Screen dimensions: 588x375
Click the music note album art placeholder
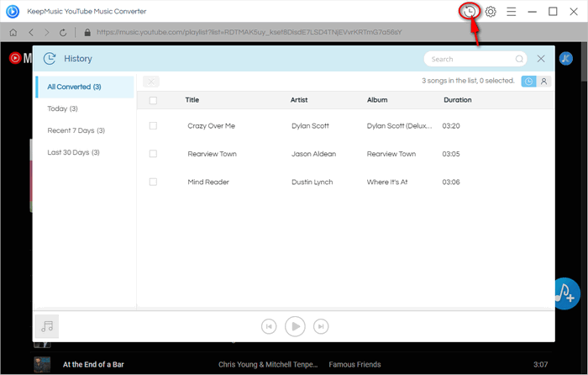click(47, 326)
